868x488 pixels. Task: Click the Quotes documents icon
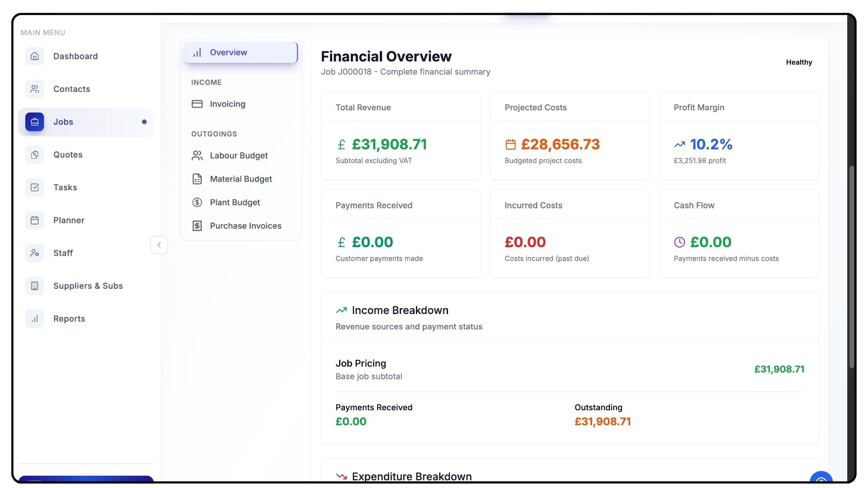(x=35, y=155)
